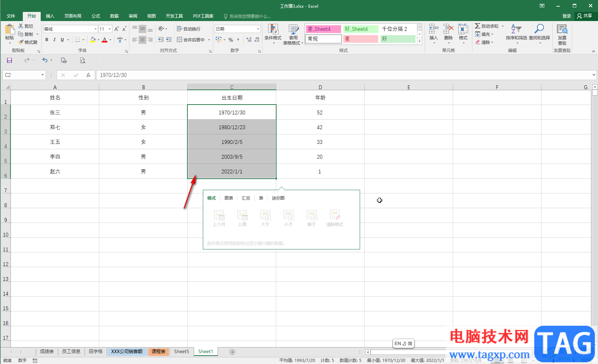The image size is (598, 364).
Task: Toggle top vertical alignment
Action: (134, 29)
